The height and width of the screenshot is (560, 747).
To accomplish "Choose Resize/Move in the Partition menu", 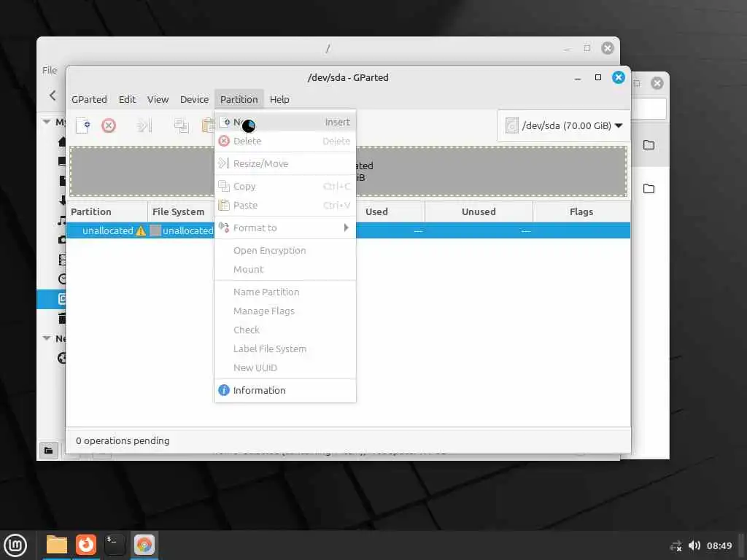I will (285, 164).
